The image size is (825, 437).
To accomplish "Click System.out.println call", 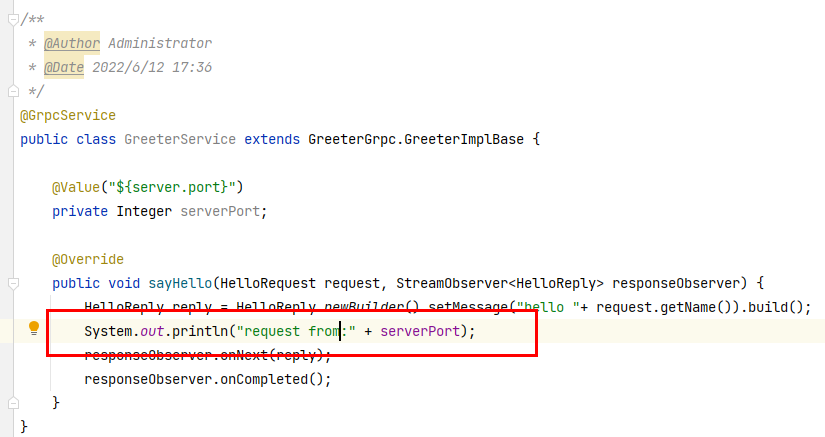I will coord(156,332).
